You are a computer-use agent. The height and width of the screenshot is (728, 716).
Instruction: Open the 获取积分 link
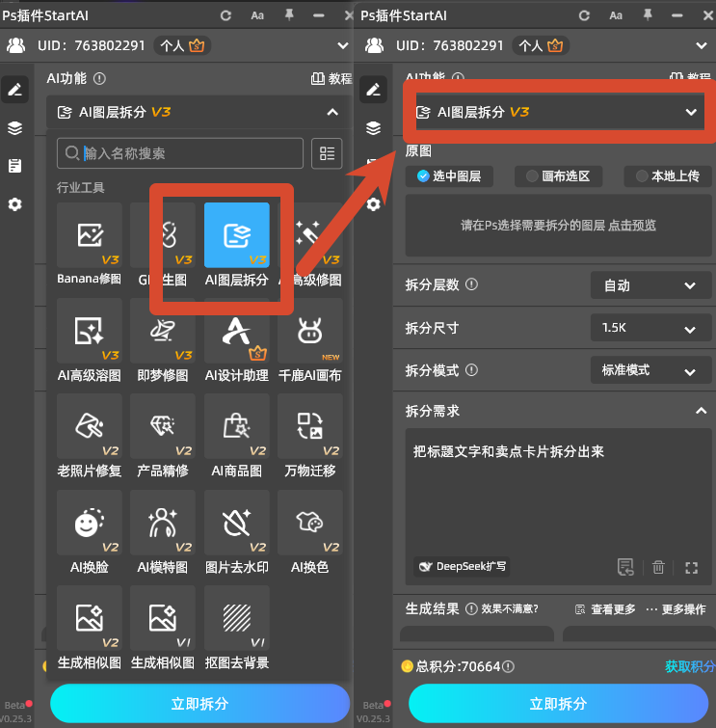point(690,666)
